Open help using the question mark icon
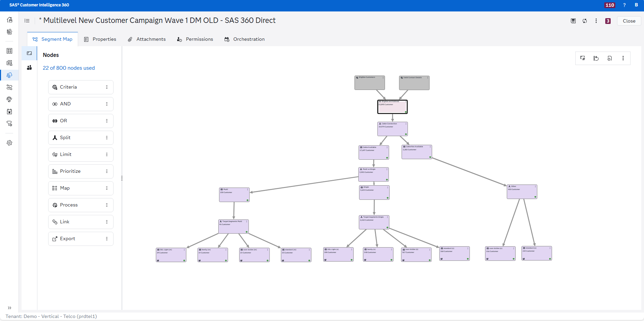Viewport: 644px width, 321px height. pos(624,5)
